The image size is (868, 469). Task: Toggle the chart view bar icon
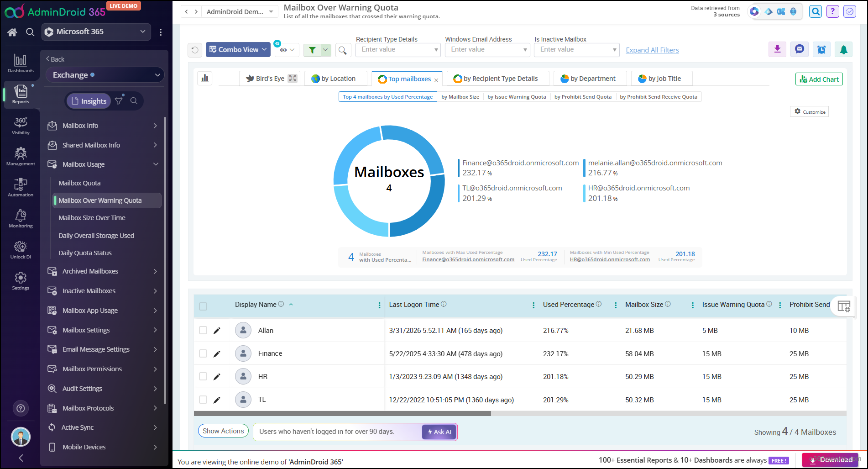205,79
